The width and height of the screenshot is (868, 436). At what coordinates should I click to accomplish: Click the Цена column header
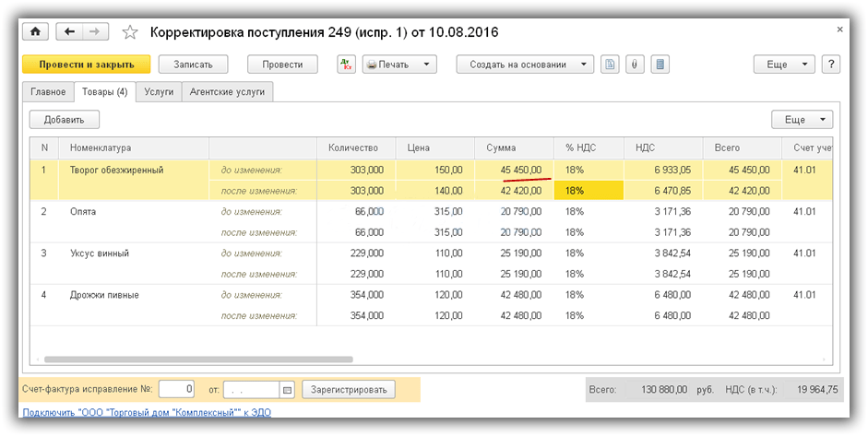435,147
